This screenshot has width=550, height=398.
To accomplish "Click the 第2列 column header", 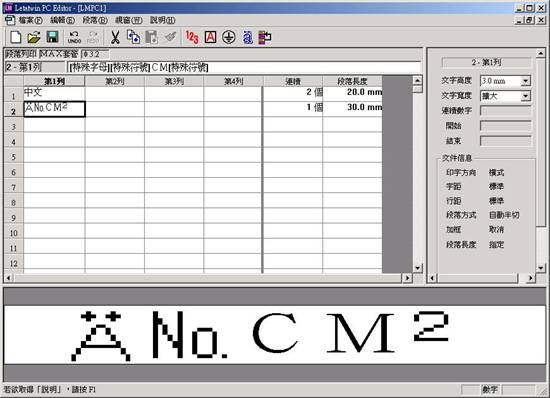I will (x=115, y=81).
